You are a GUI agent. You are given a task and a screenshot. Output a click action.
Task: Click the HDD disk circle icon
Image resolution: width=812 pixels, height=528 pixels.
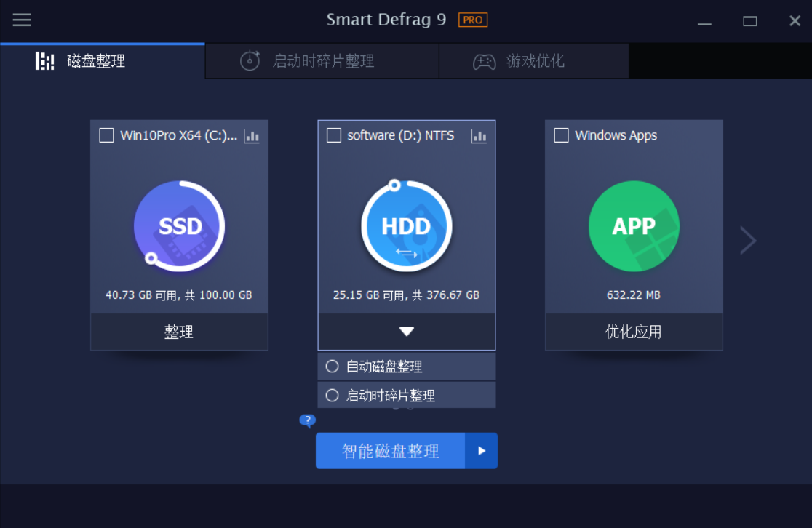[x=406, y=226]
